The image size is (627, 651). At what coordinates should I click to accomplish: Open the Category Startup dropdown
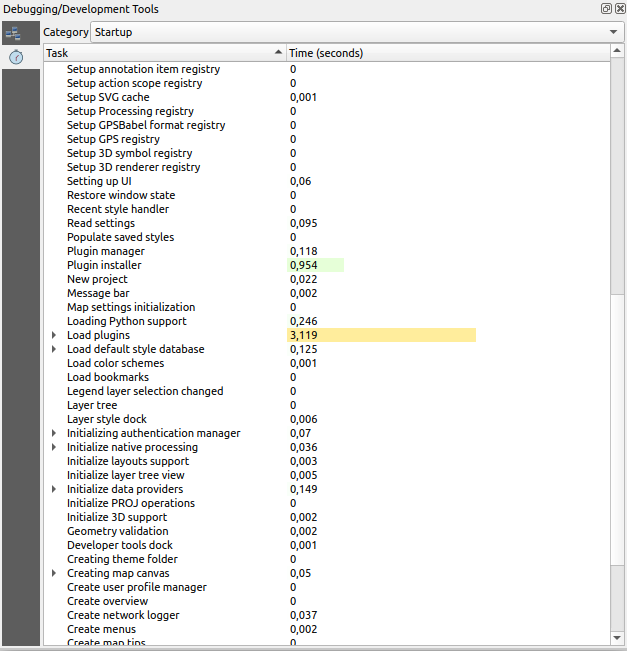click(x=357, y=32)
